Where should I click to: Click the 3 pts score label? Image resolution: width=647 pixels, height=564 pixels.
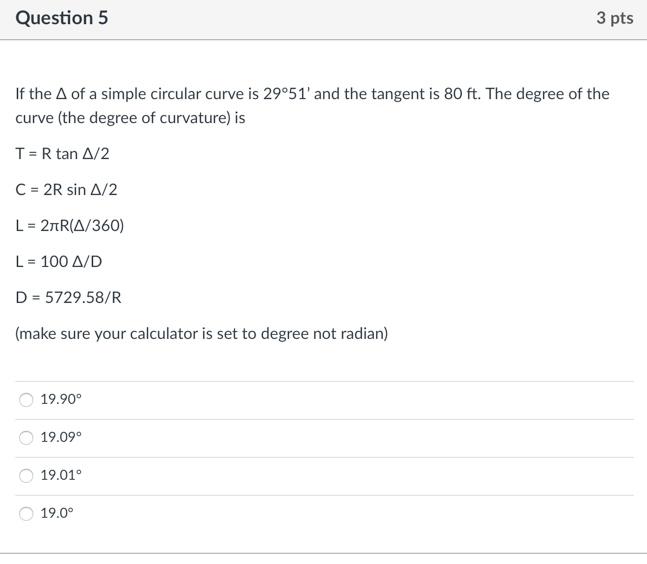(614, 18)
